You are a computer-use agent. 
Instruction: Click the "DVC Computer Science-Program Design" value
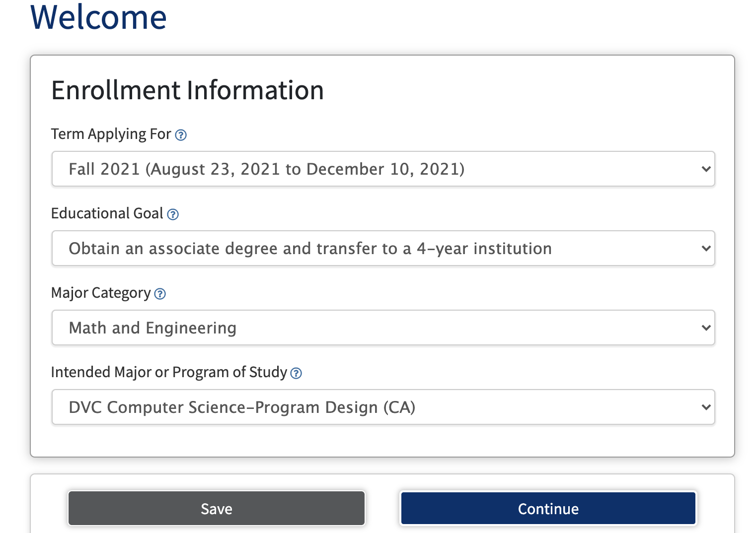click(242, 407)
